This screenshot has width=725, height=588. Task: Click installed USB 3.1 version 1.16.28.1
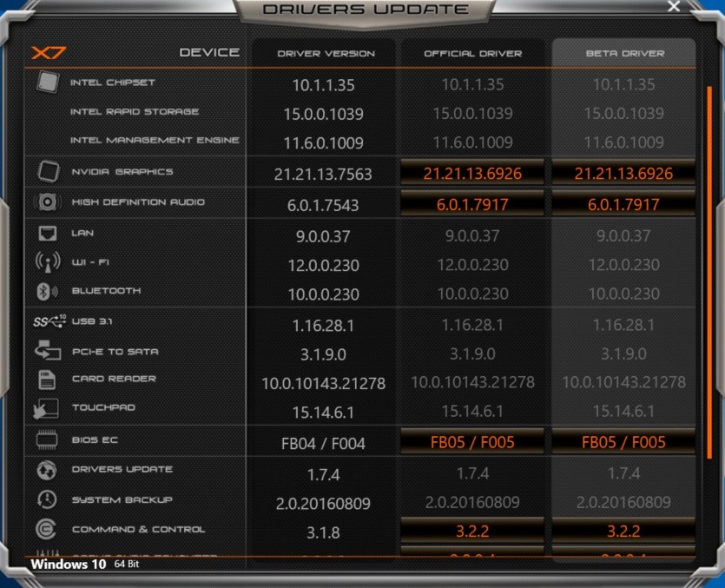[x=323, y=326]
